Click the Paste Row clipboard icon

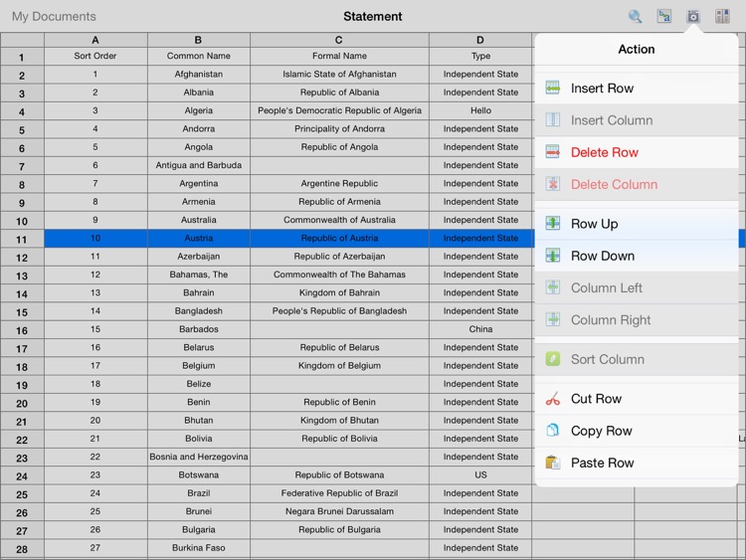pyautogui.click(x=553, y=463)
